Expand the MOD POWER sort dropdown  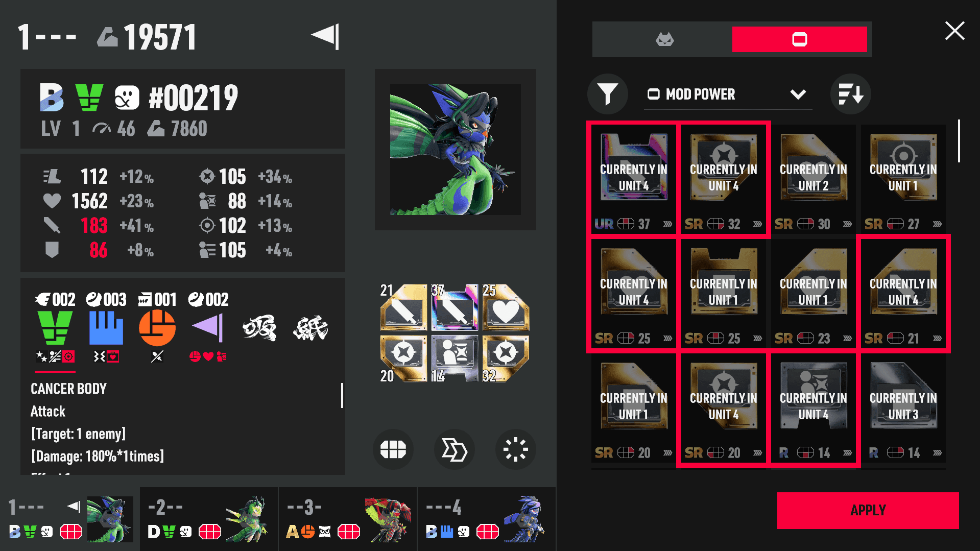[728, 94]
